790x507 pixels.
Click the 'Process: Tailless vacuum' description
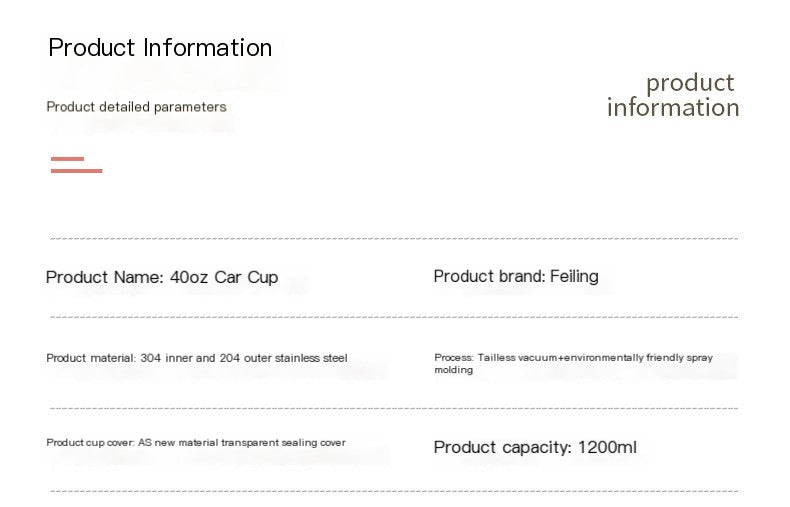[573, 363]
